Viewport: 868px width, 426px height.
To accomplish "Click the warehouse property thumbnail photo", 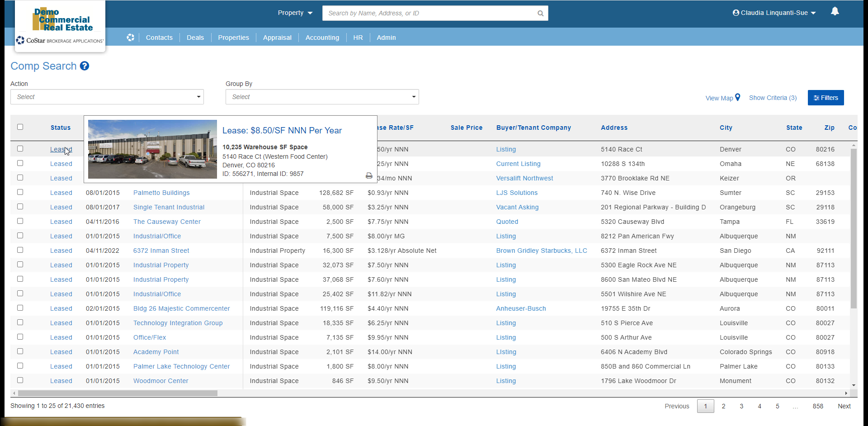I will click(x=152, y=149).
